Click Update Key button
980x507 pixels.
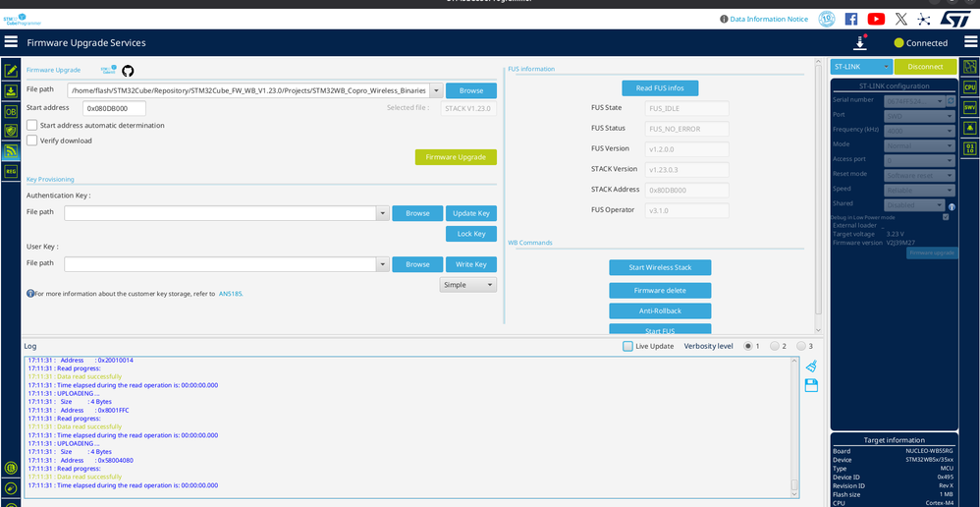coord(471,213)
